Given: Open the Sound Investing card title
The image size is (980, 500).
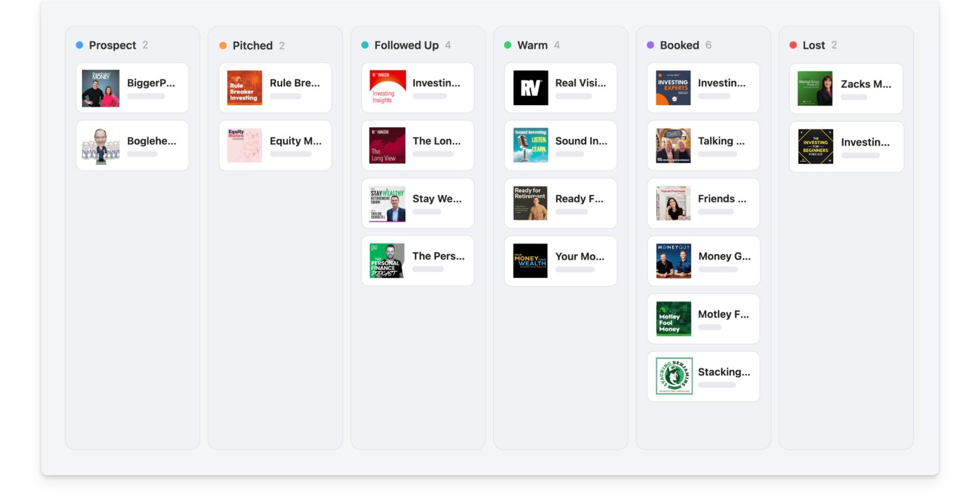Looking at the screenshot, I should [581, 141].
